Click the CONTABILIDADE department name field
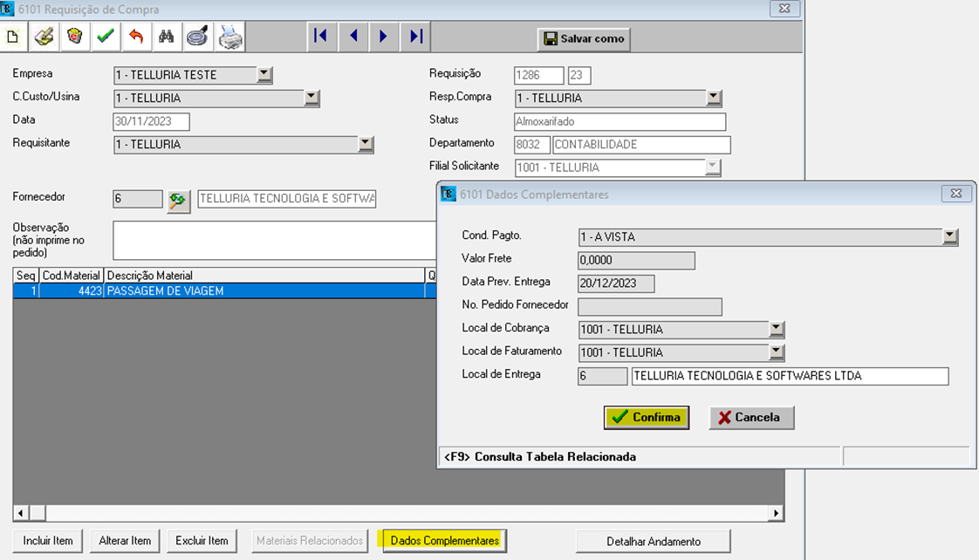The height and width of the screenshot is (560, 979). tap(641, 144)
